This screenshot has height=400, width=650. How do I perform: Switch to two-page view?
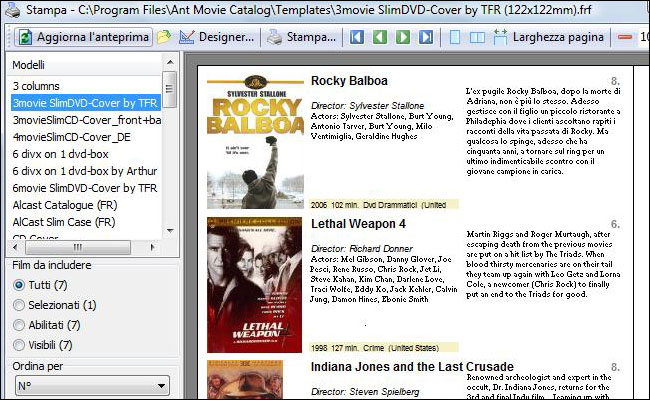click(477, 37)
